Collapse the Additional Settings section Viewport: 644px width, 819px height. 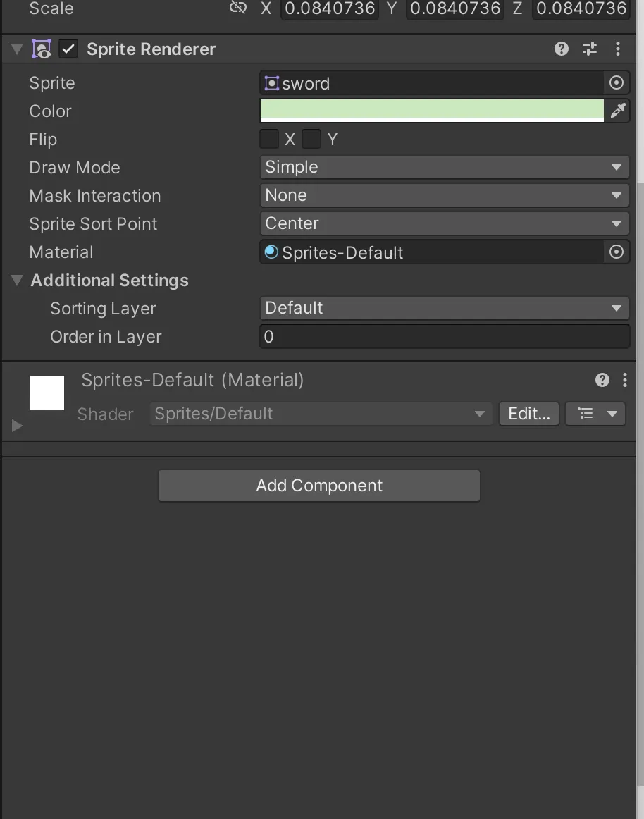point(17,281)
